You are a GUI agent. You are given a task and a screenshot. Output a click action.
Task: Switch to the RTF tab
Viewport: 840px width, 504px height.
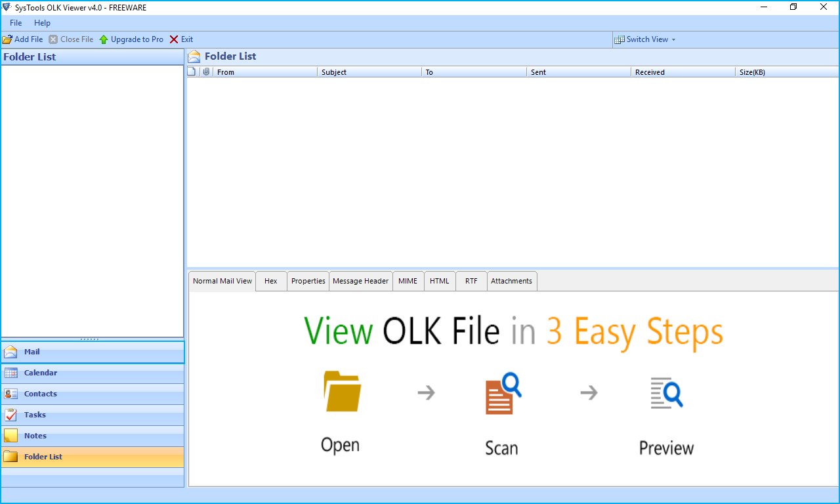(x=471, y=281)
